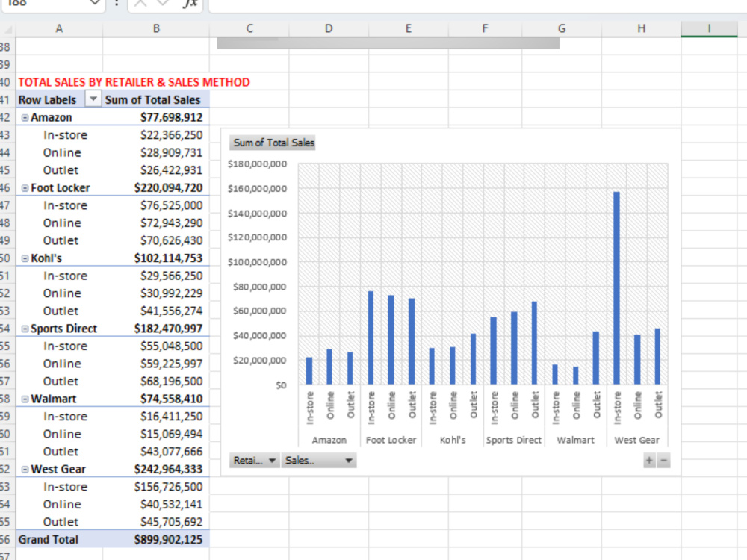Select column I header
The image size is (747, 560).
pyautogui.click(x=709, y=28)
